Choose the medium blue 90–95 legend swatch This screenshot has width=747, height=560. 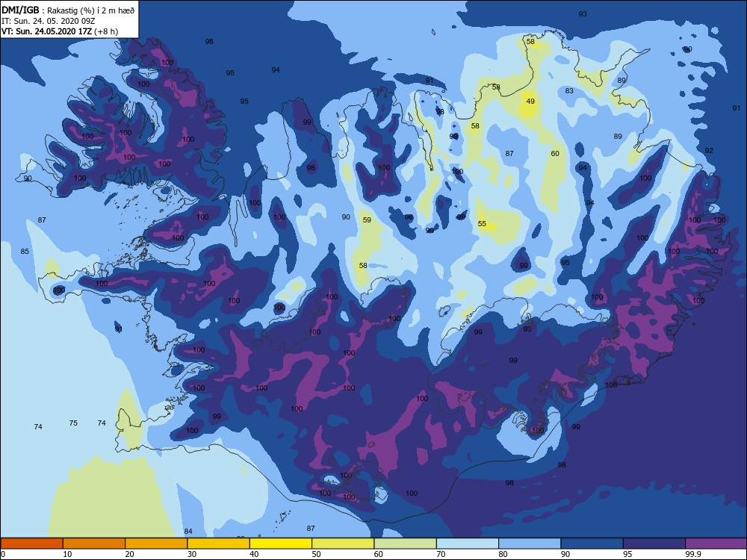tap(592, 544)
